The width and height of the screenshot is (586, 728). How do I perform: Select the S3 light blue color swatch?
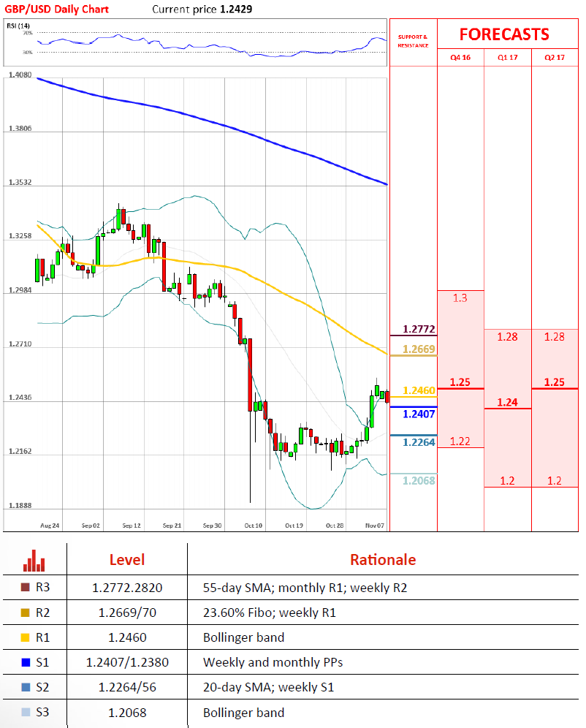point(26,712)
